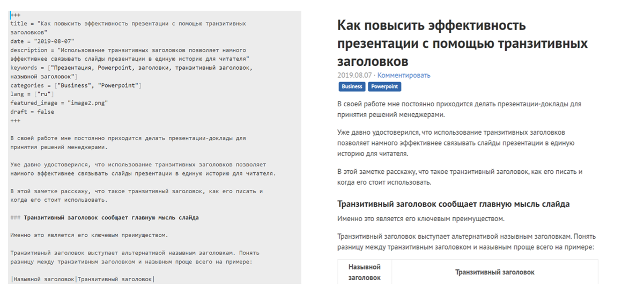The width and height of the screenshot is (644, 293).
Task: Place cursor on the date front-matter line
Action: coord(42,41)
